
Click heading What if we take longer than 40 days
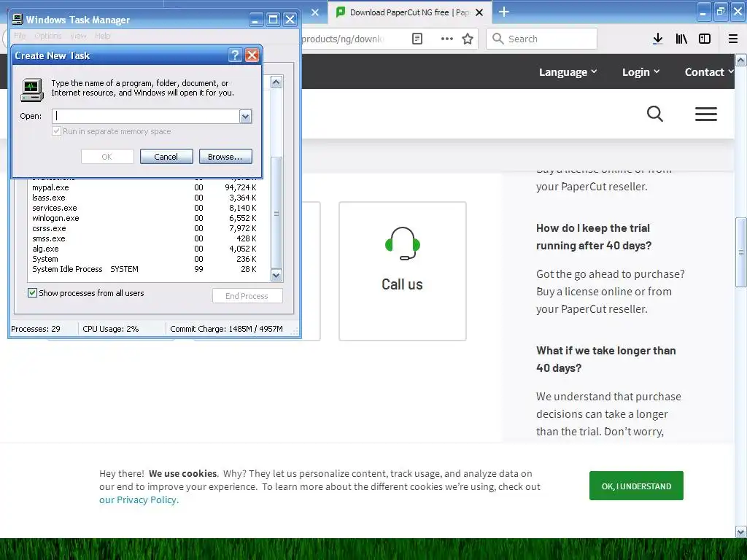pos(606,359)
